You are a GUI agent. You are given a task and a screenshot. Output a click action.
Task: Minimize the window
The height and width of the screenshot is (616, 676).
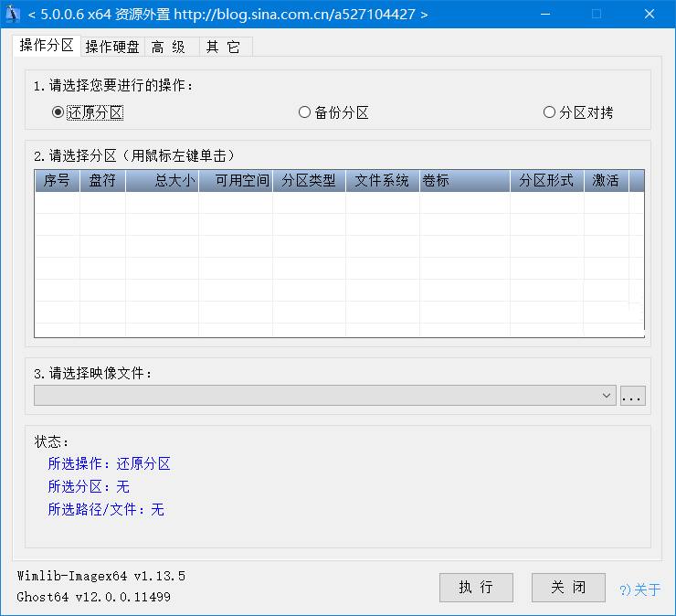(546, 15)
